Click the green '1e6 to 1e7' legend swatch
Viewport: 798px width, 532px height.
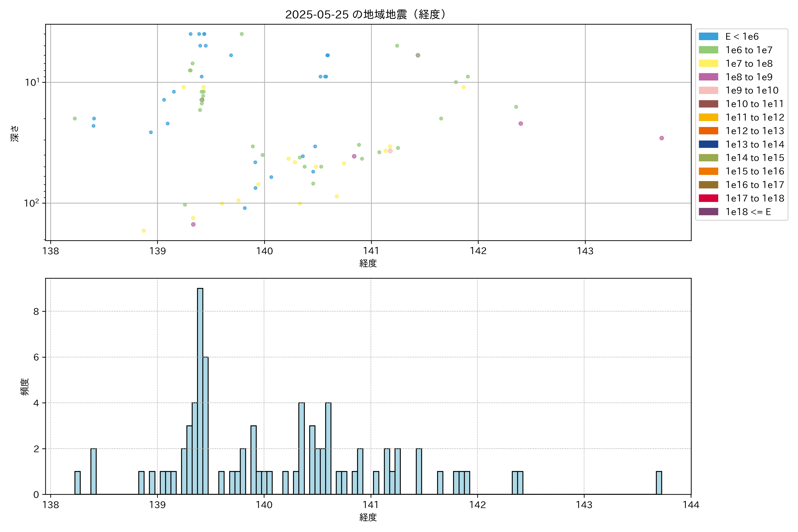708,50
